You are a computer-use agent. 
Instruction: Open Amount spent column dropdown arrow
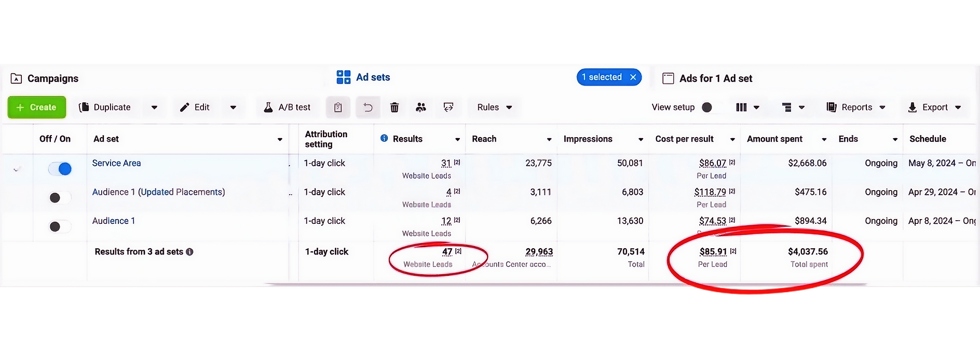tap(824, 139)
